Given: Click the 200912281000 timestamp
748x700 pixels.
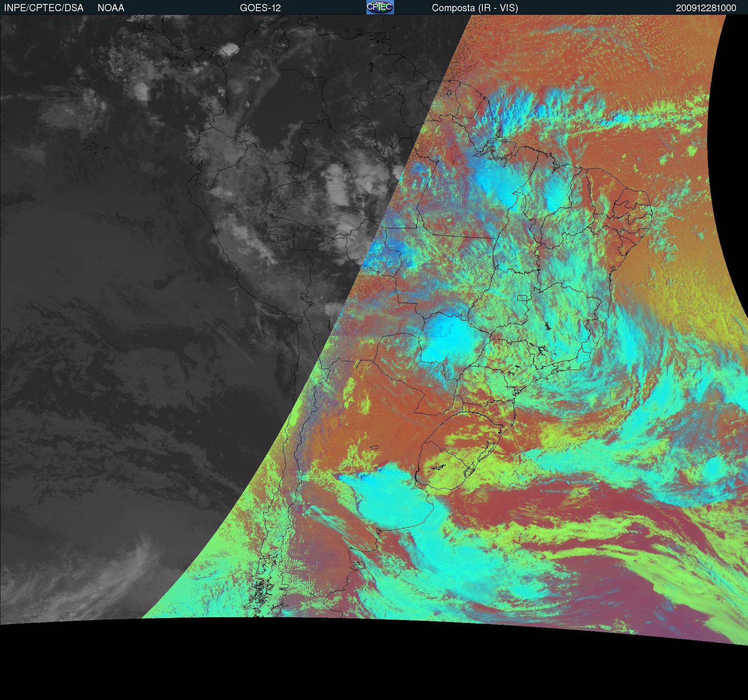Looking at the screenshot, I should pyautogui.click(x=706, y=8).
